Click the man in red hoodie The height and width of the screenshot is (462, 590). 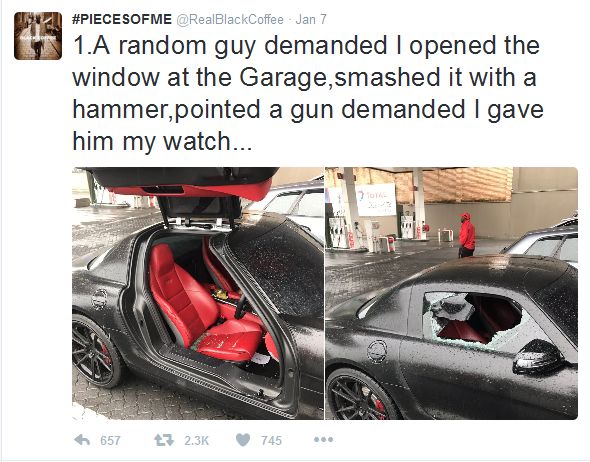(x=467, y=235)
